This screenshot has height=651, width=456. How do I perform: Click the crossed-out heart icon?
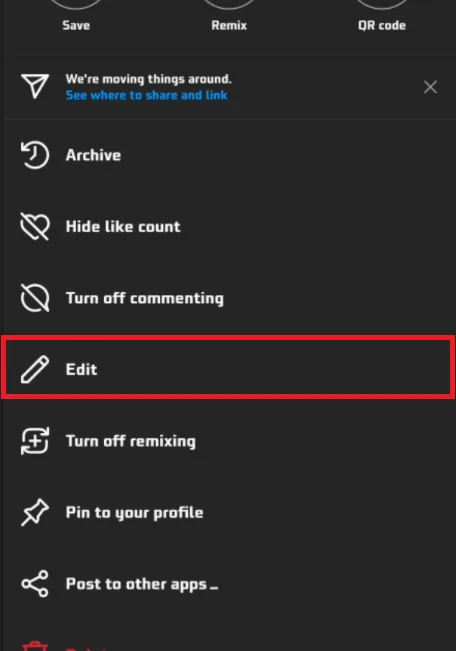coord(35,226)
